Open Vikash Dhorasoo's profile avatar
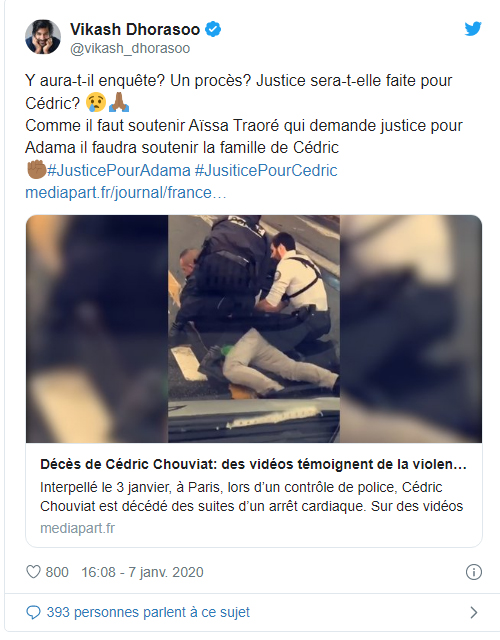The height and width of the screenshot is (640, 500). pyautogui.click(x=43, y=37)
